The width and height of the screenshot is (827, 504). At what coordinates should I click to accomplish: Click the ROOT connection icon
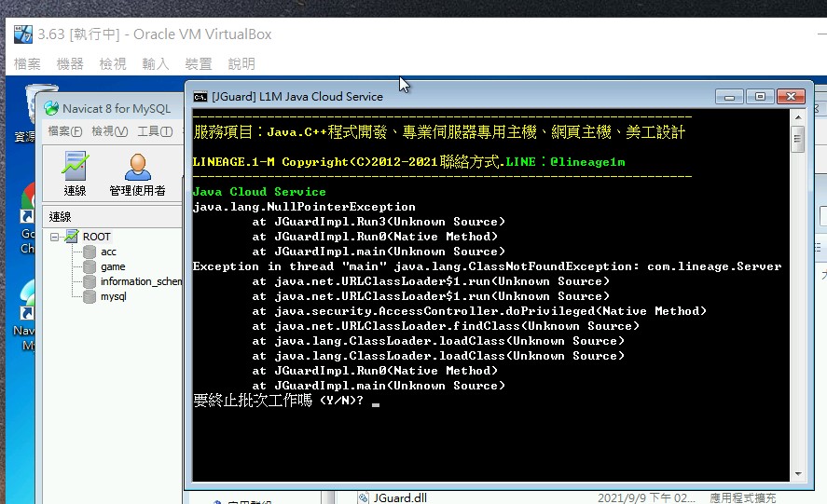[x=72, y=237]
